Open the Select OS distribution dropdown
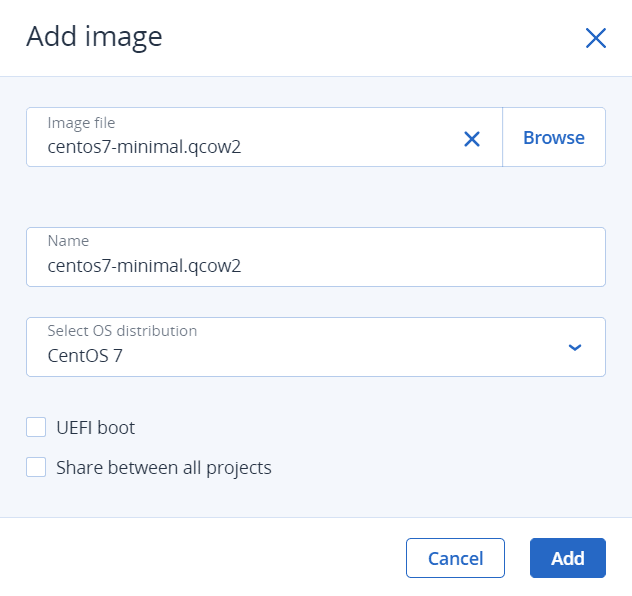Viewport: 632px width, 596px height. [316, 347]
